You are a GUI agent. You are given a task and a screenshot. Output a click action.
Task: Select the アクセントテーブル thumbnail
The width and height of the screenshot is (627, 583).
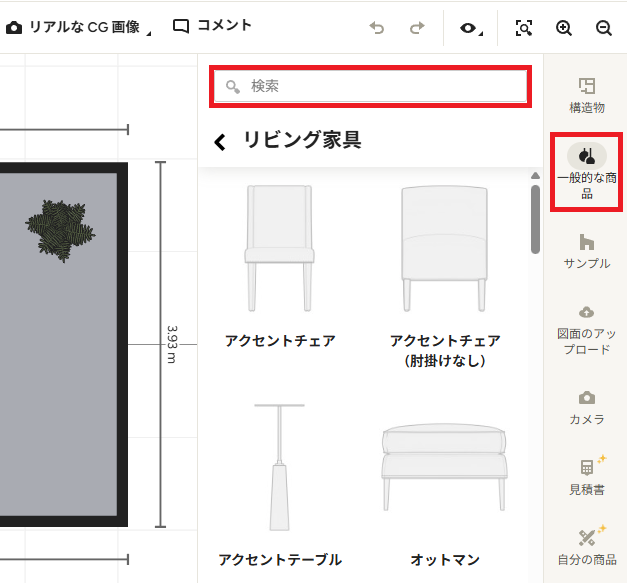coord(280,467)
